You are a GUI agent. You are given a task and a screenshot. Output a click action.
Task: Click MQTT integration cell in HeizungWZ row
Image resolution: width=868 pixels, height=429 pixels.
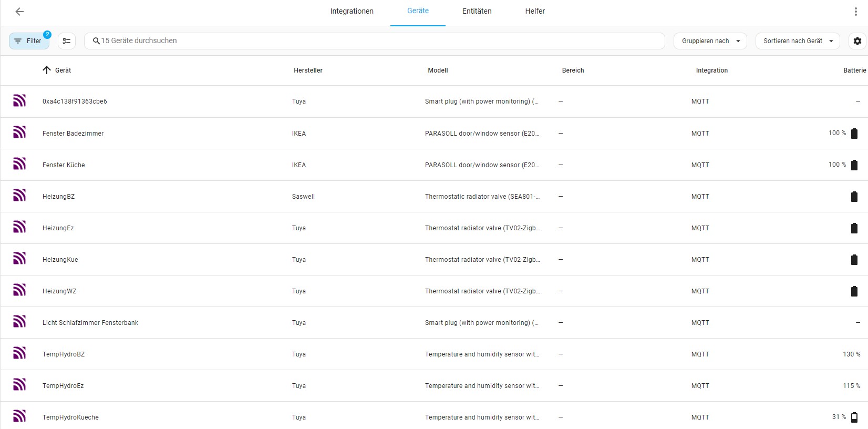(700, 291)
